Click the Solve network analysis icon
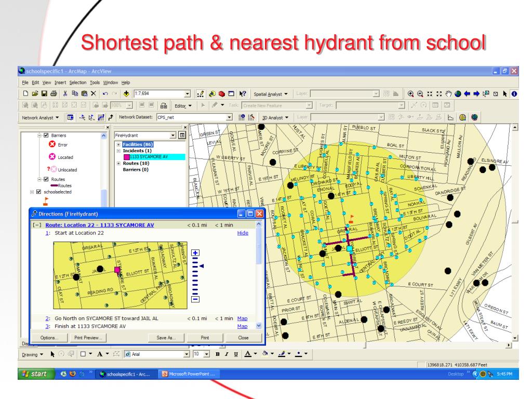532x399 pixels. click(101, 117)
